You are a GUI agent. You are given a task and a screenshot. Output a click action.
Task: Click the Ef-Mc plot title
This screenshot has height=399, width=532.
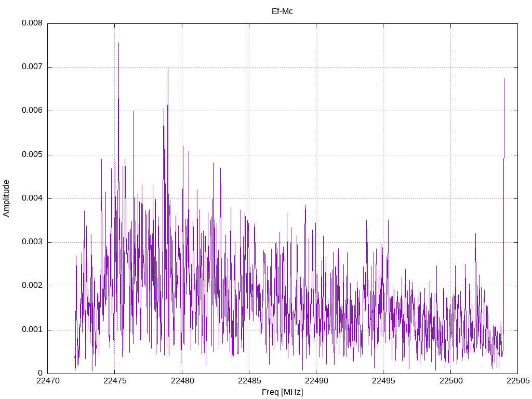point(282,11)
